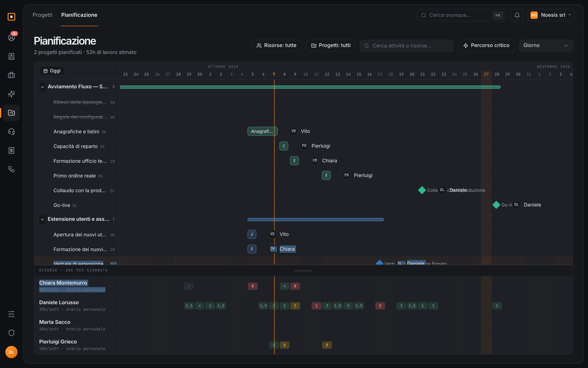The height and width of the screenshot is (368, 588).
Task: Open the contacts sidebar icon
Action: pyautogui.click(x=11, y=56)
